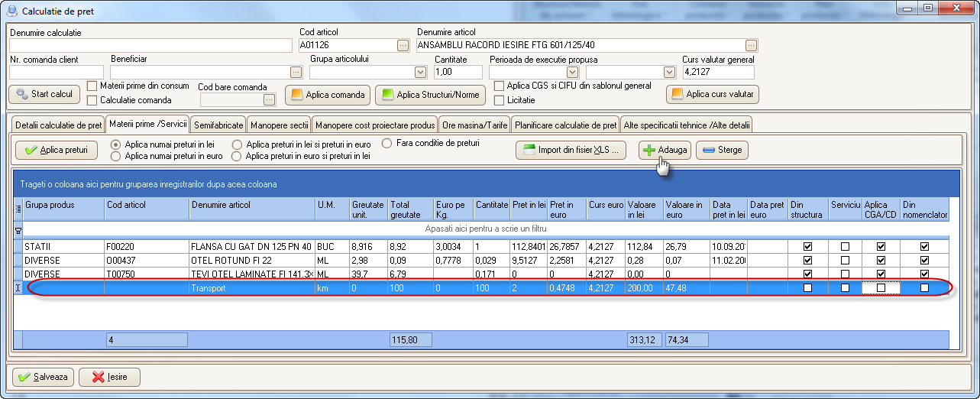Click Curs valutar general field
This screenshot has width=980, height=399.
pos(718,73)
